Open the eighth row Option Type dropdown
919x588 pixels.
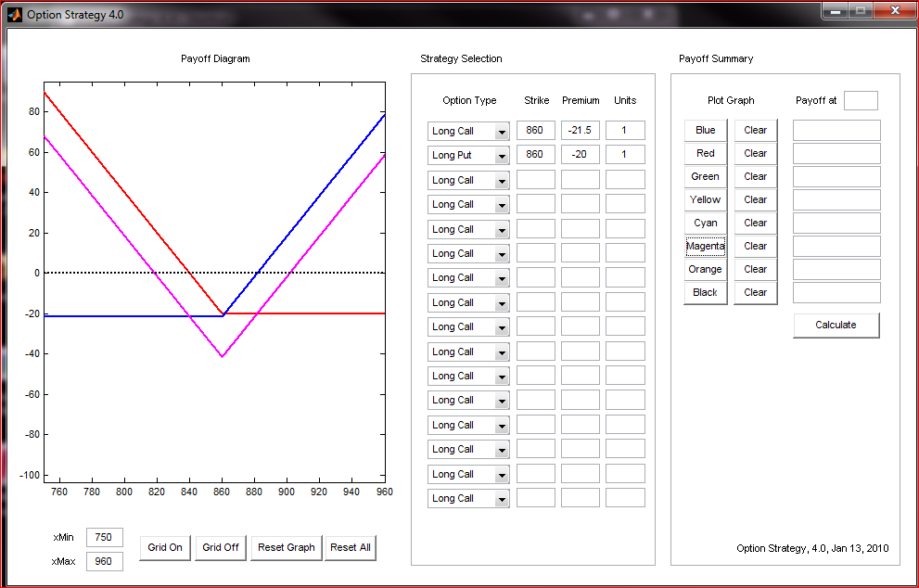pyautogui.click(x=468, y=303)
